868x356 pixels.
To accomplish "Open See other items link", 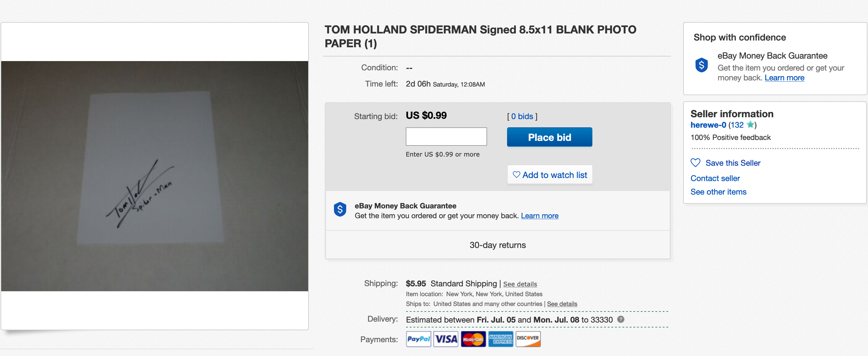I will [718, 192].
